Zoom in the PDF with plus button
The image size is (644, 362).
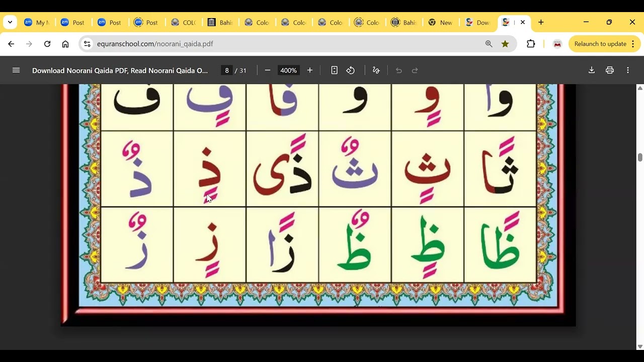(310, 70)
